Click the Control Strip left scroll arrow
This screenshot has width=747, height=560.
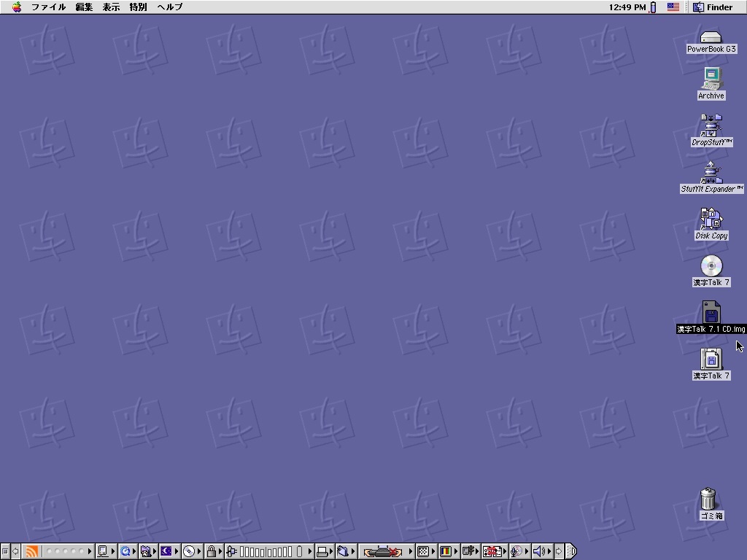pyautogui.click(x=16, y=551)
